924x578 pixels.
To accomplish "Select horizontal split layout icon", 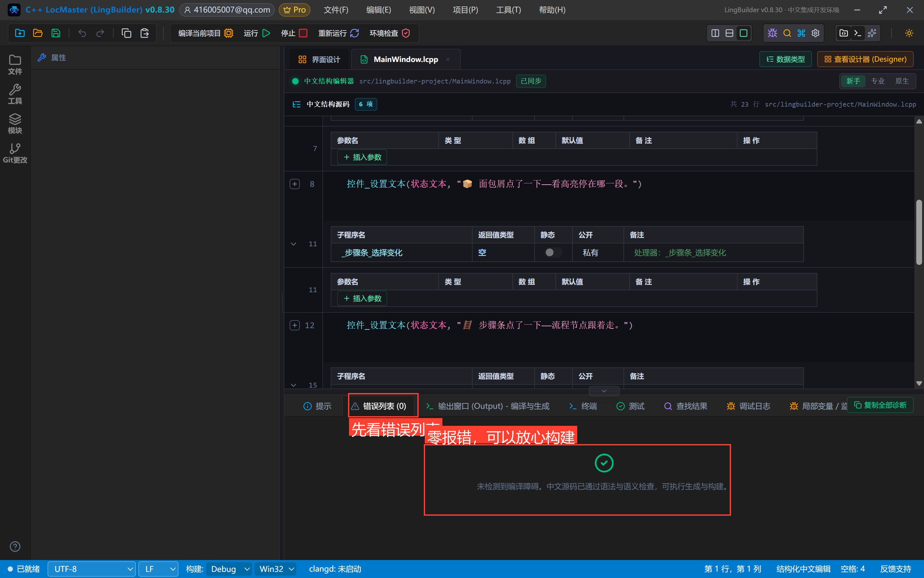I will pos(729,33).
